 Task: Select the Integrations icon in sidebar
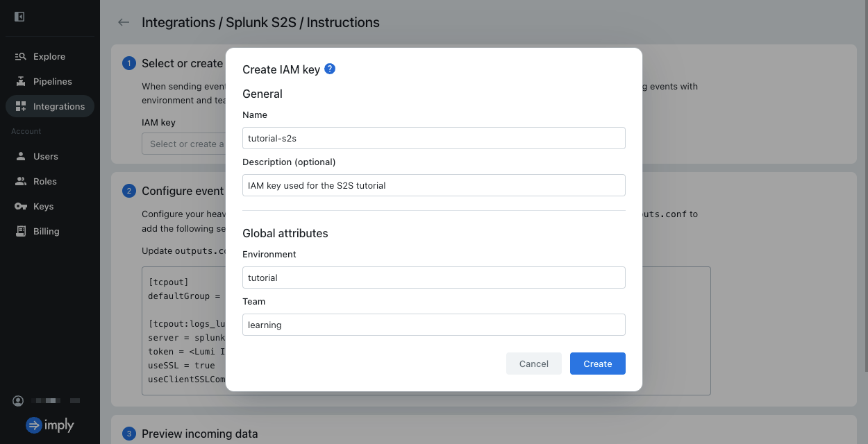[x=20, y=106]
